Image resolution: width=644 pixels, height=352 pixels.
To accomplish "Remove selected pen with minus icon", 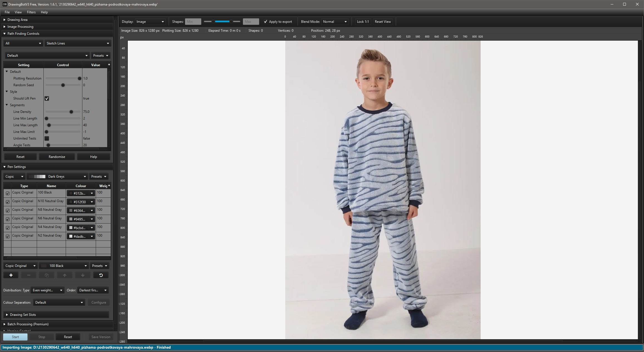I will (29, 275).
